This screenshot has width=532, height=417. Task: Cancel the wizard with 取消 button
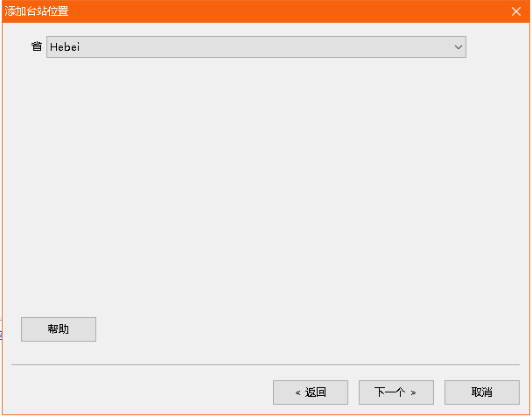tap(482, 392)
